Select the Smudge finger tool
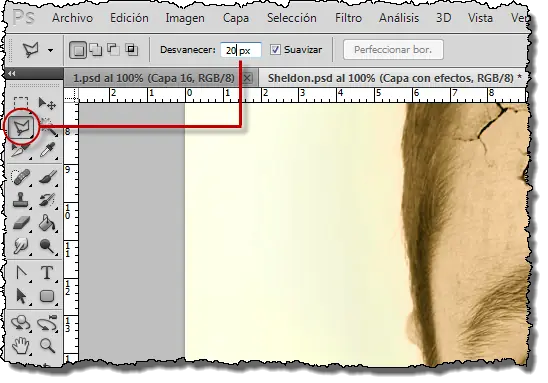Screen dimensions: 548x383 point(21,246)
